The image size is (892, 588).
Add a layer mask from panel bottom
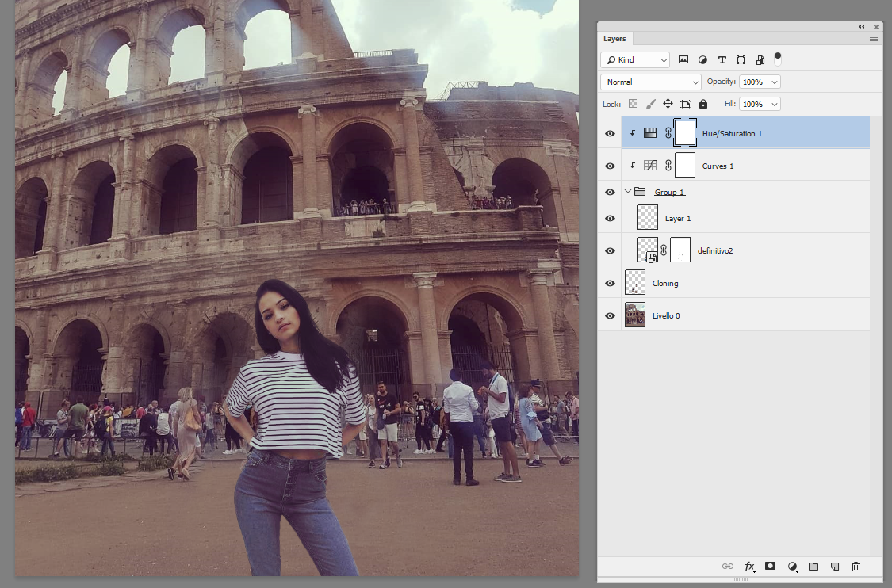(770, 566)
